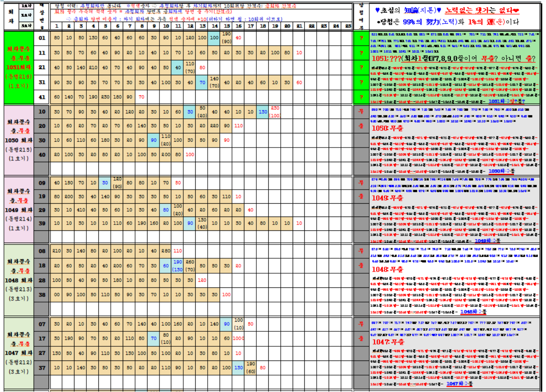546x392 pixels.
Task: Click the 190 (90) cell in row 01
Action: click(227, 38)
